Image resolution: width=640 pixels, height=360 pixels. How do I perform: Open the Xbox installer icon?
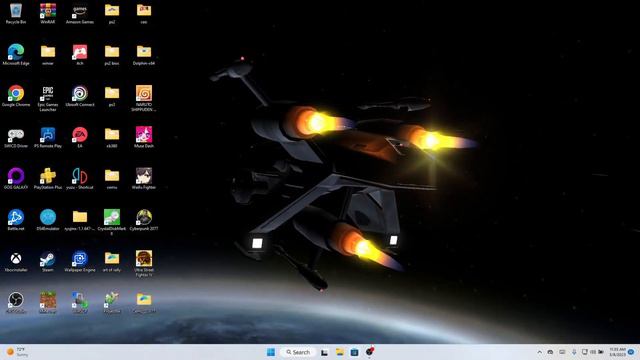16,261
